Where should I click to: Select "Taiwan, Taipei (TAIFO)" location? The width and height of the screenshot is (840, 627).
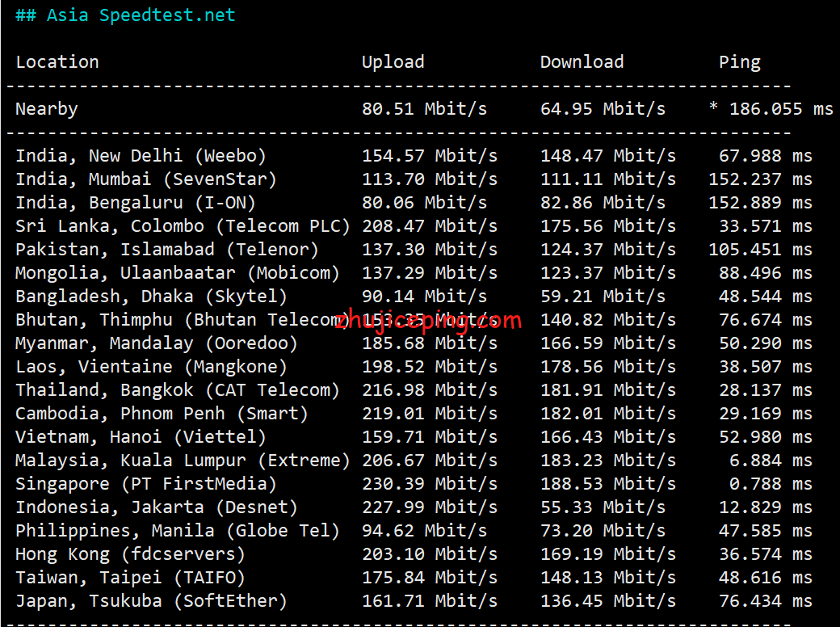tap(130, 579)
